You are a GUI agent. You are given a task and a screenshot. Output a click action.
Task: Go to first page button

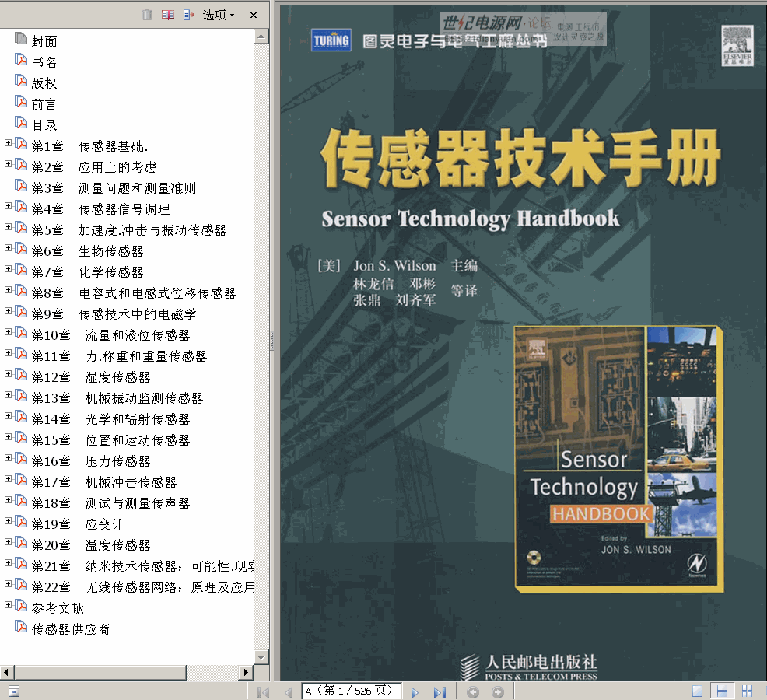(x=263, y=692)
